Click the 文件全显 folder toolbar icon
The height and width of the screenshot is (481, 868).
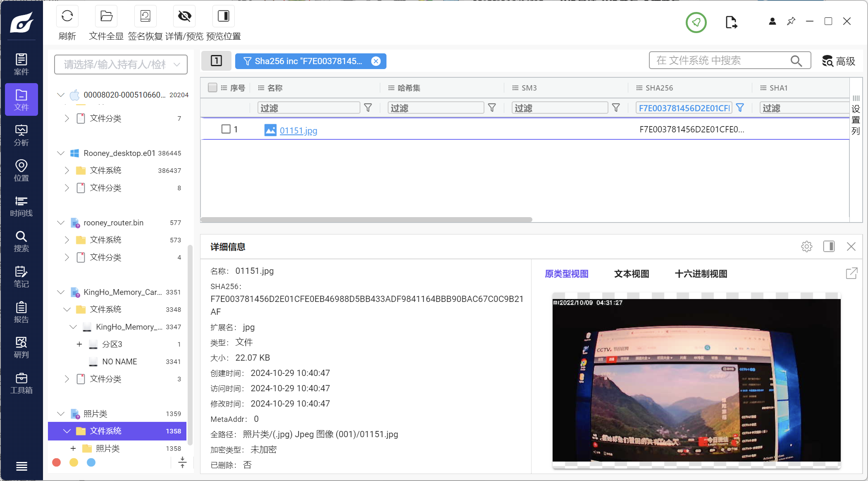[x=106, y=17]
